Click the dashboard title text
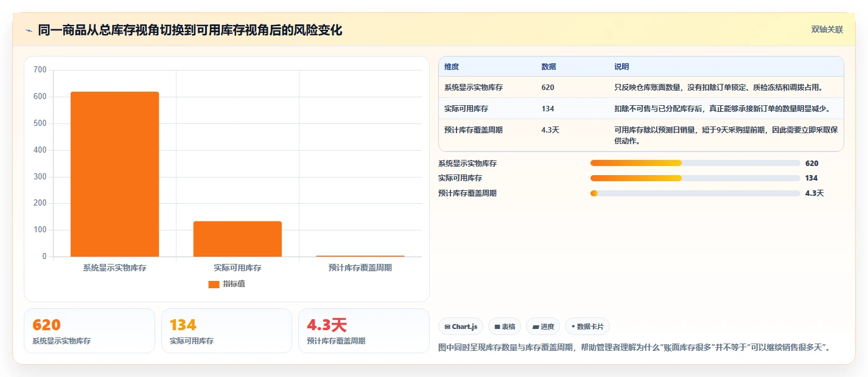 point(191,30)
